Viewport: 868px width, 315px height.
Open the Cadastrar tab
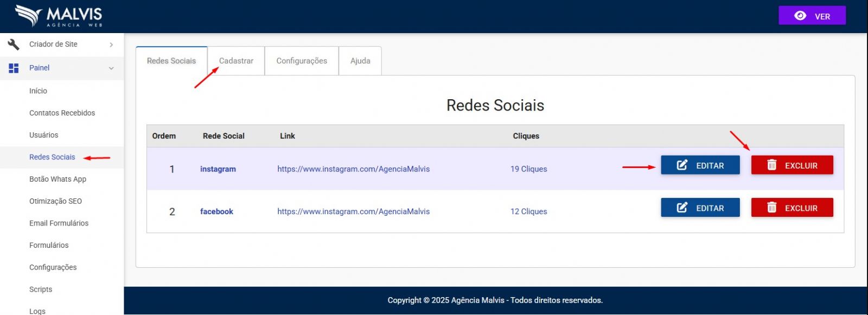pos(236,61)
